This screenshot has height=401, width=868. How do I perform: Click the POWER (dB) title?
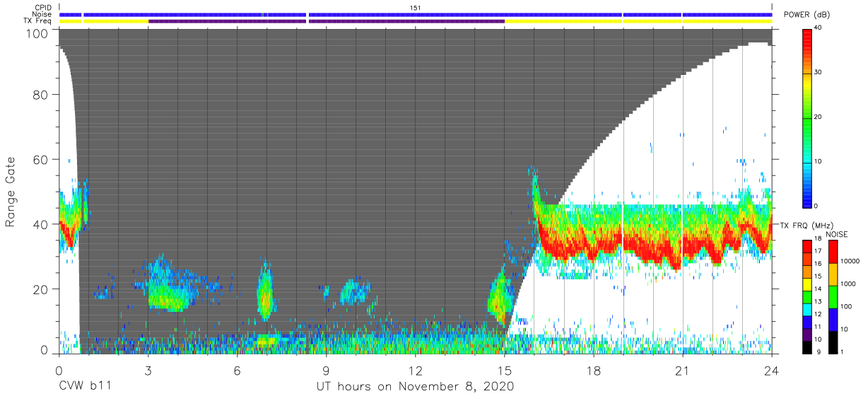click(807, 15)
